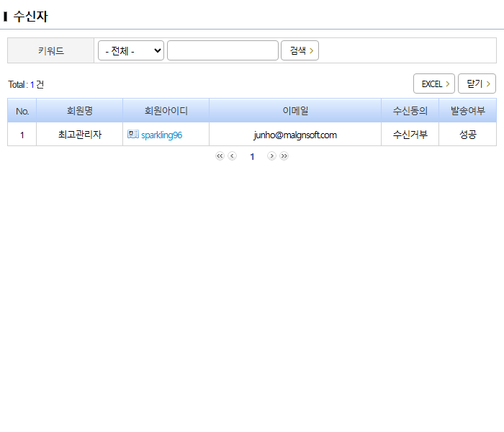The height and width of the screenshot is (432, 504).
Task: Export the list with the EXCEL button
Action: (434, 84)
